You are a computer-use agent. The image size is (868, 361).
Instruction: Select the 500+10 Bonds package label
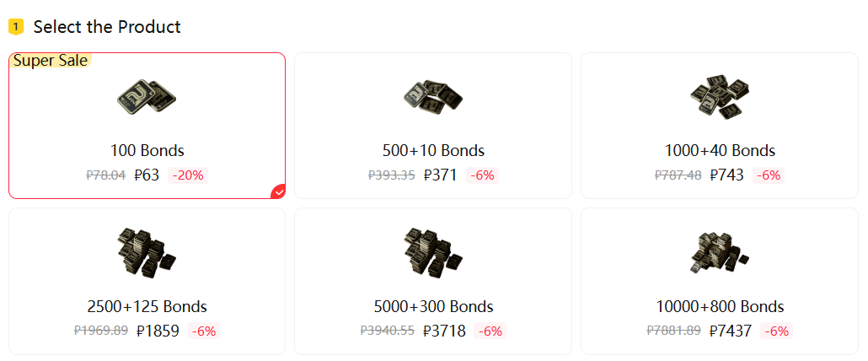(x=433, y=151)
